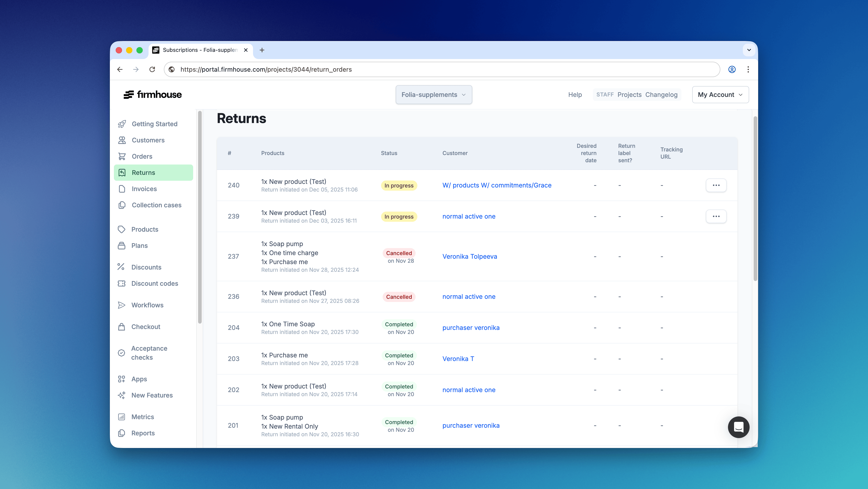The height and width of the screenshot is (489, 868).
Task: Open the Changelog page
Action: pos(661,94)
